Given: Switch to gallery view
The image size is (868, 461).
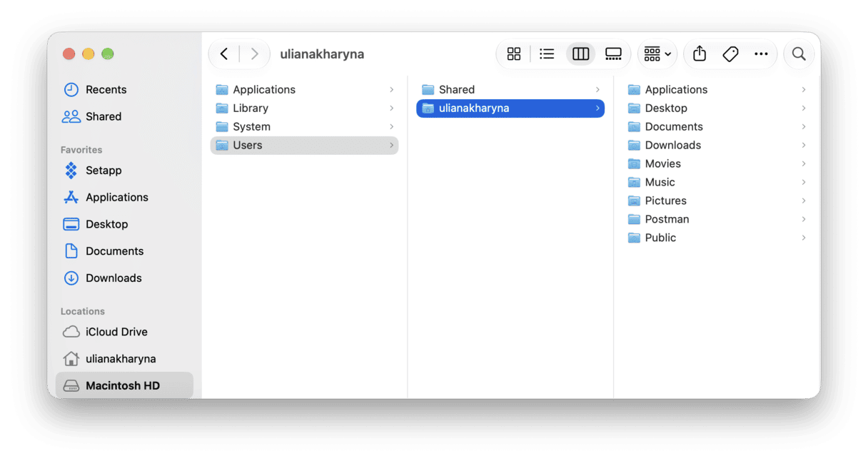Looking at the screenshot, I should point(613,54).
